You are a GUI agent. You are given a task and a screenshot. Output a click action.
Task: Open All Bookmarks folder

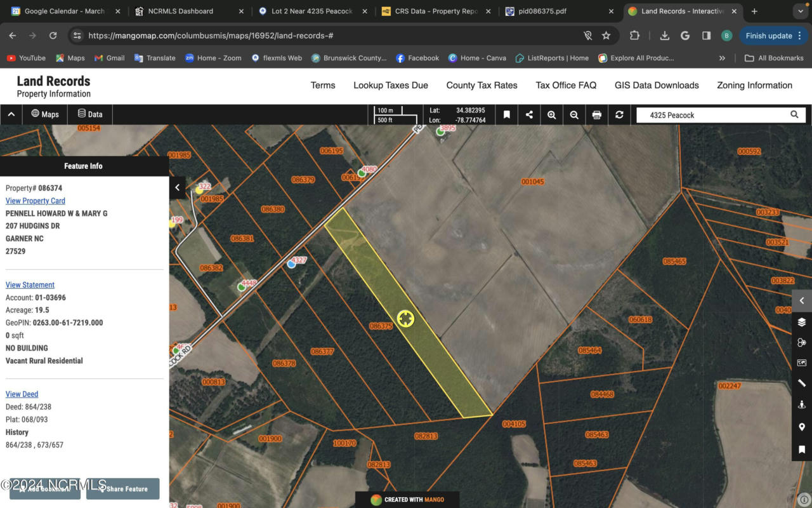coord(774,58)
